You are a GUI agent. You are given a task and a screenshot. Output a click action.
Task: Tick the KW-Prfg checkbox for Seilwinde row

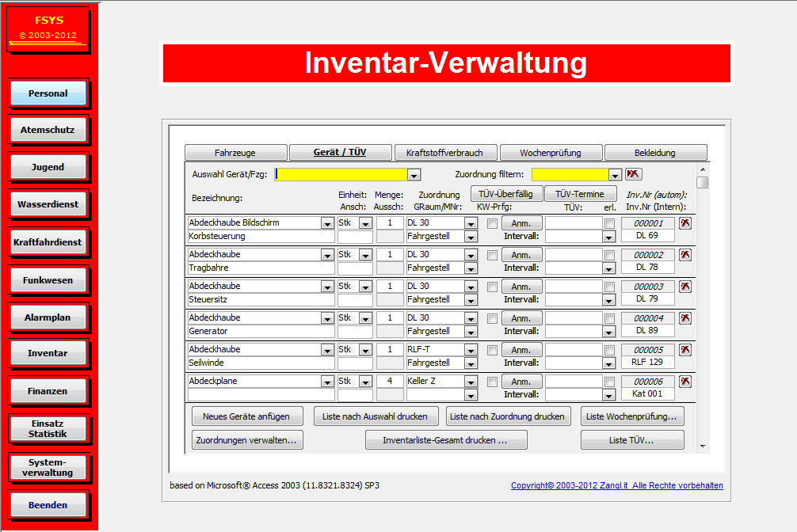(x=492, y=350)
